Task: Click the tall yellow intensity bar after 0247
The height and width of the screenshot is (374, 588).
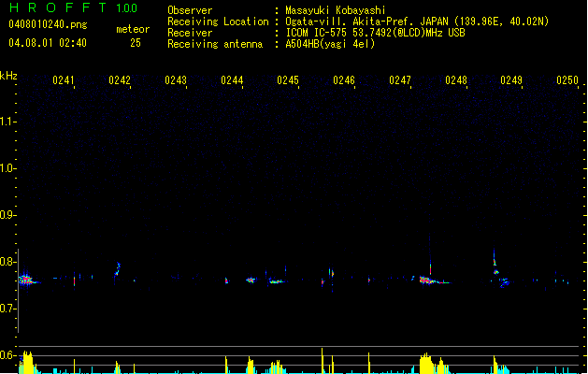Action: click(426, 363)
